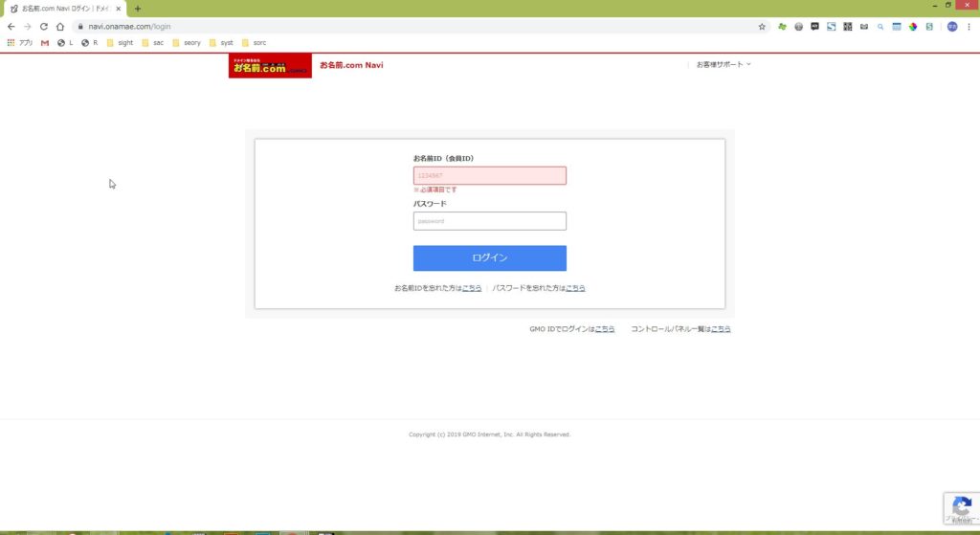This screenshot has width=980, height=535.
Task: Open the magnifier search extension icon
Action: (880, 26)
